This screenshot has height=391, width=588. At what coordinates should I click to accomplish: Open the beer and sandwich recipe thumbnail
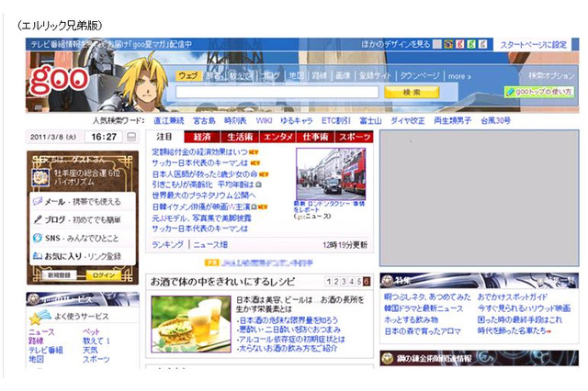coord(191,324)
